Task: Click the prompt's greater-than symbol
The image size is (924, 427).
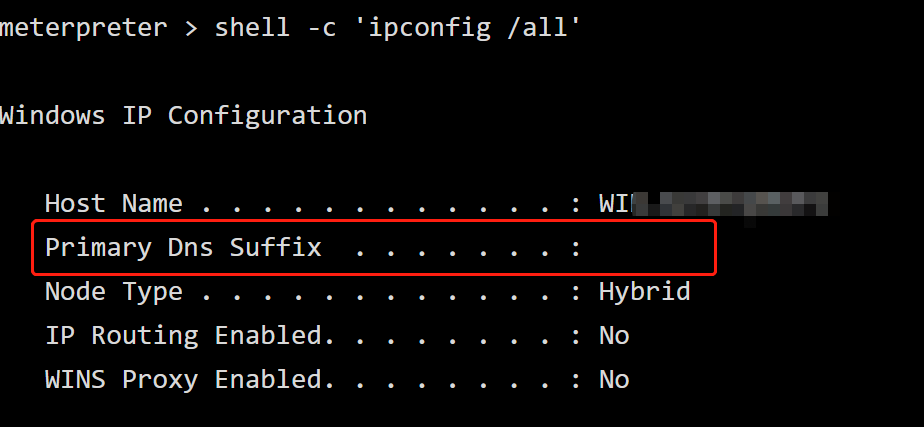Action: tap(190, 29)
